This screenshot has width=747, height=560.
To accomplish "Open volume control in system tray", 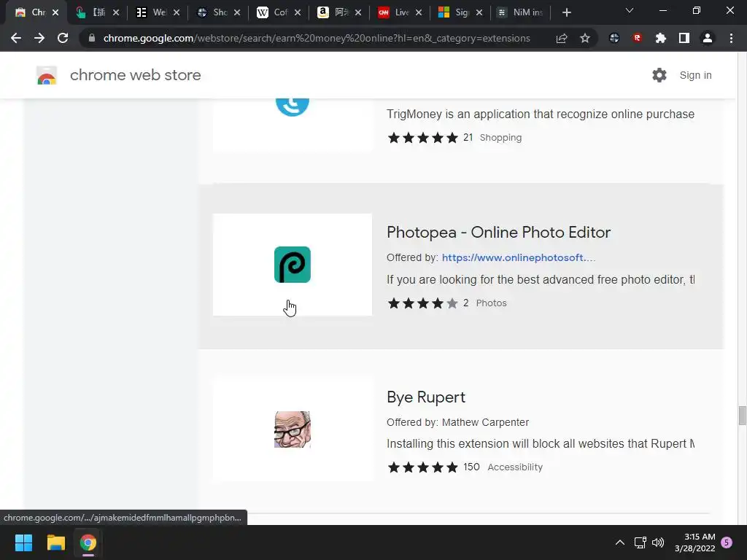I will click(x=658, y=542).
